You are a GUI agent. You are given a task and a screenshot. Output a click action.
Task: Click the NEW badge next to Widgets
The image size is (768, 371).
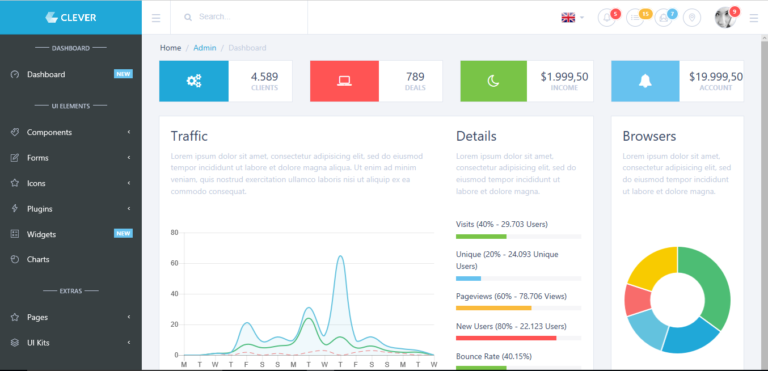[123, 233]
